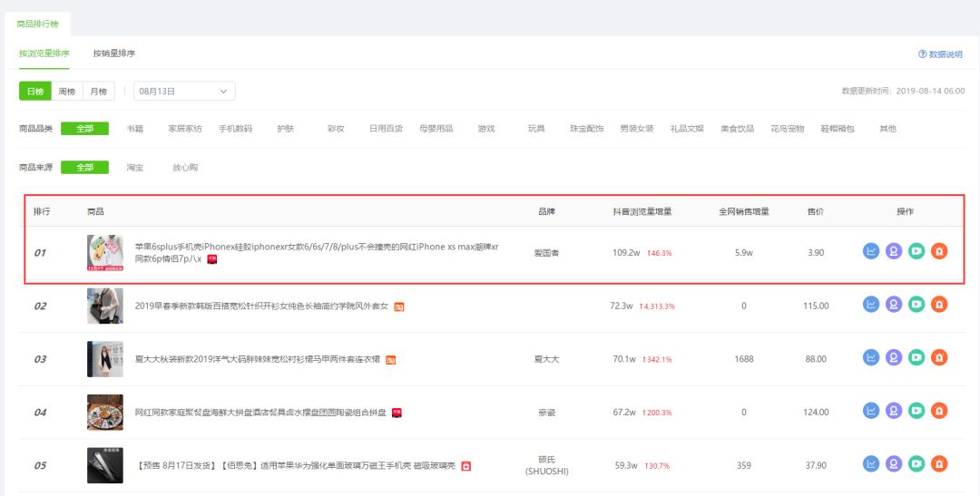
Task: Open green video icon for rank 02
Action: pos(916,305)
